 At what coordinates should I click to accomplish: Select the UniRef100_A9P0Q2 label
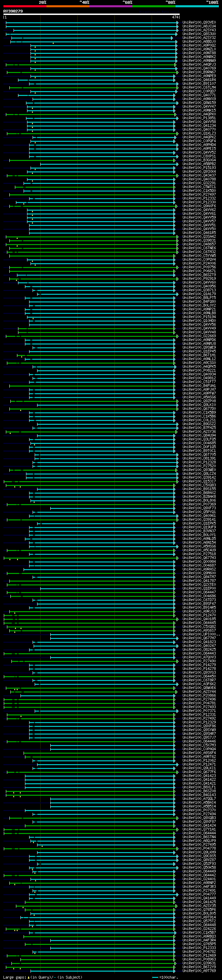[x=199, y=45]
